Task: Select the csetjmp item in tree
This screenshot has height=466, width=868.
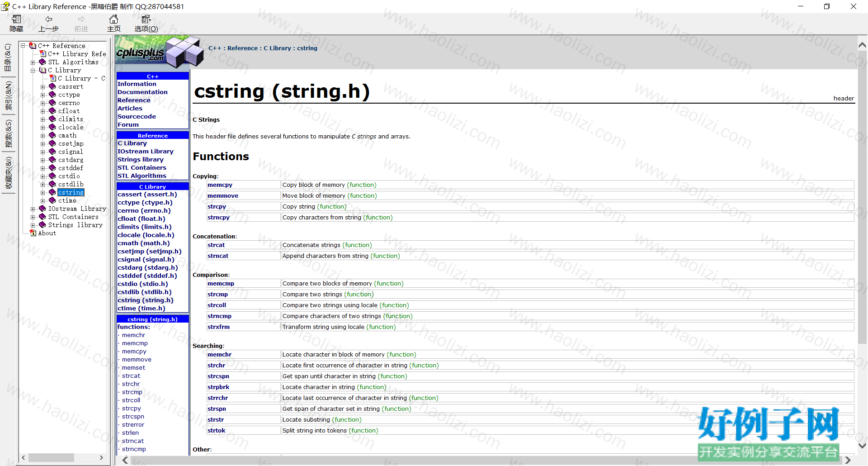Action: pos(71,143)
